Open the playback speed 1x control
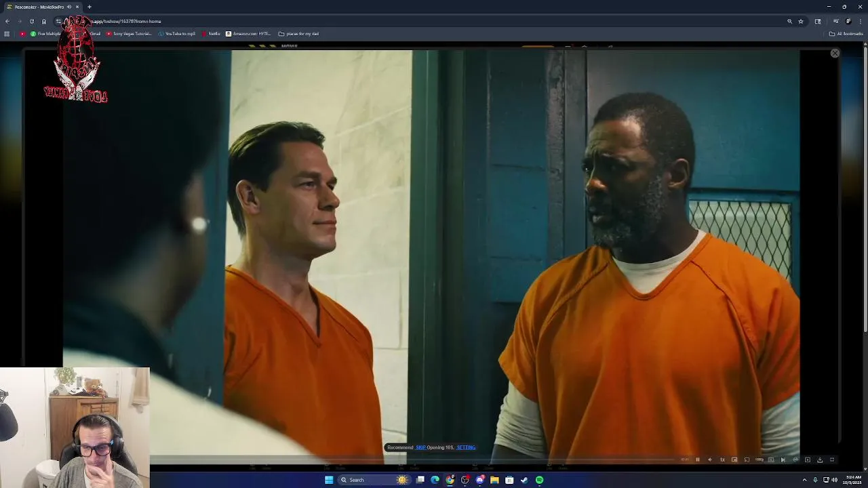The image size is (868, 488). point(723,460)
